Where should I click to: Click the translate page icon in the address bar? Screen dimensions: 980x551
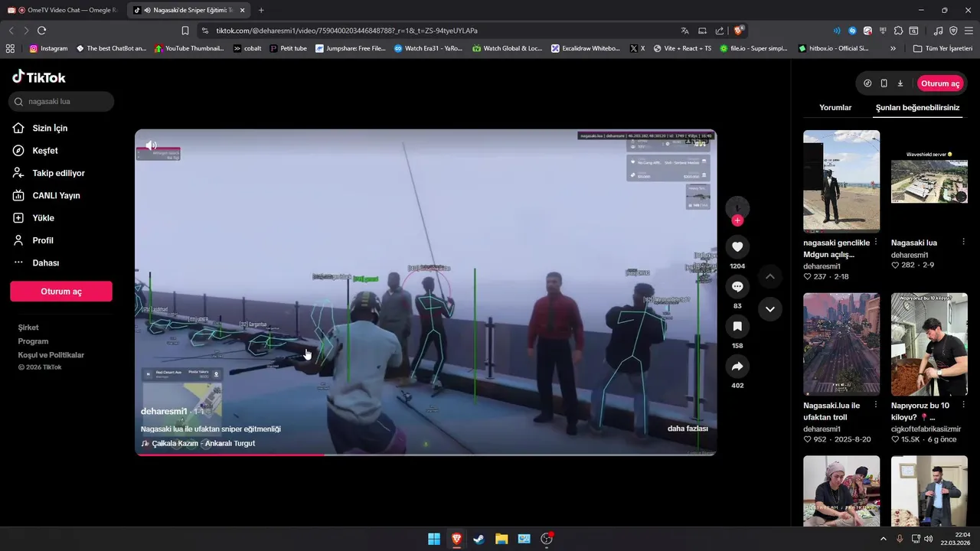click(x=685, y=31)
